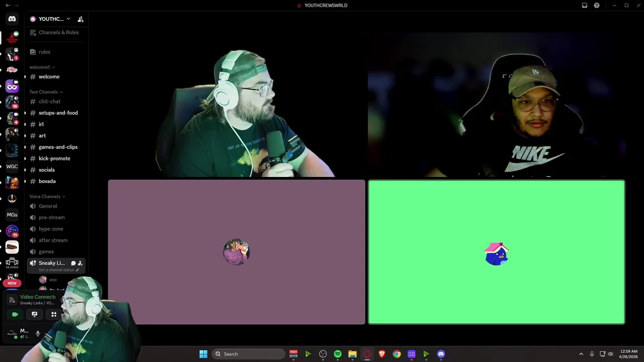Screen dimensions: 644x362
Task: Edit channel status pencil icon
Action: click(x=77, y=270)
